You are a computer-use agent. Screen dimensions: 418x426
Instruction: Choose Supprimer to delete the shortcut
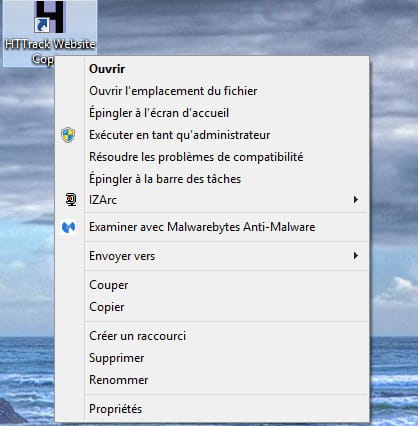click(x=116, y=358)
